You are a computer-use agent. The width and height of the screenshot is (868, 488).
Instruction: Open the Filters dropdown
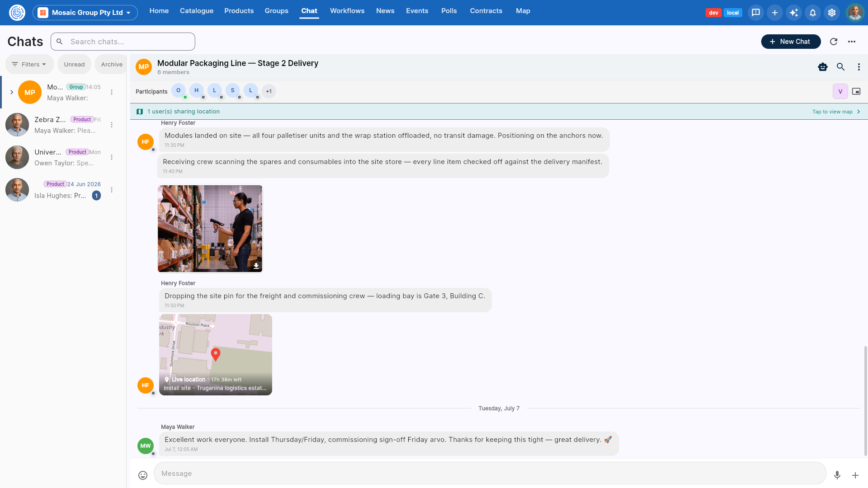[x=29, y=64]
